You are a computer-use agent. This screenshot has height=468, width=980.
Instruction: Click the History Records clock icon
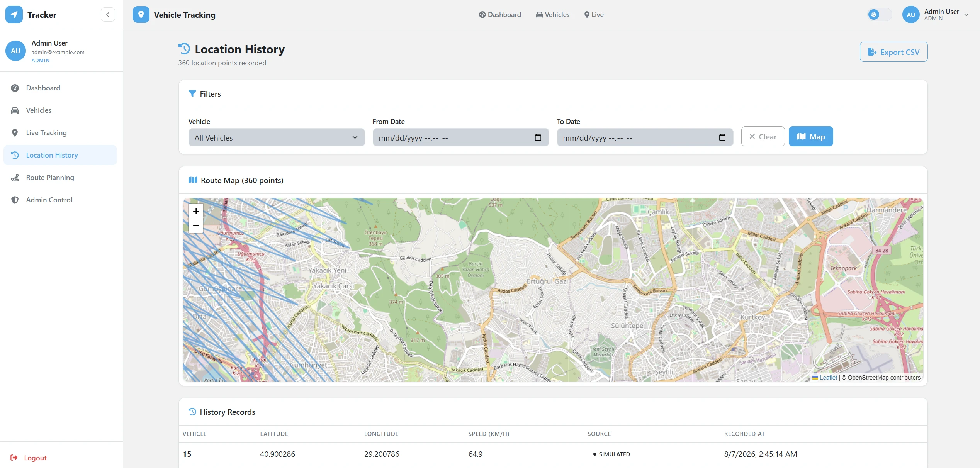192,412
